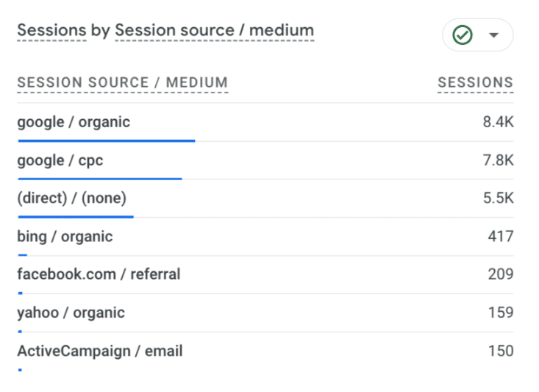The width and height of the screenshot is (539, 392).
Task: Click the Sessions metric in card title
Action: coord(51,30)
